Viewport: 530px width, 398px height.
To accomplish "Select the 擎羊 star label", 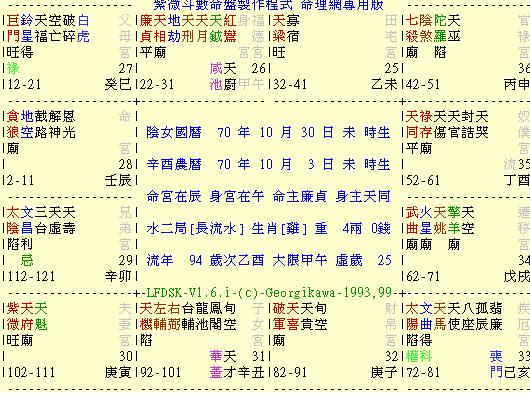I will pyautogui.click(x=454, y=220).
